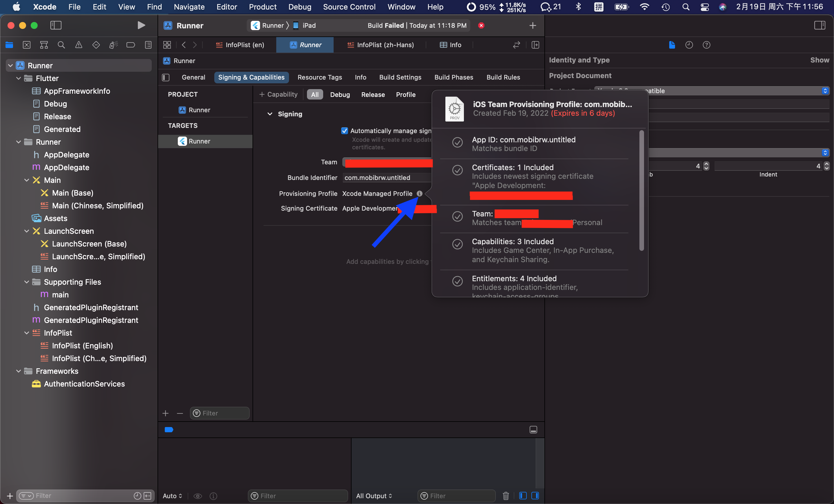Image resolution: width=834 pixels, height=504 pixels.
Task: Uncheck Automatically manage signing checkbox
Action: pyautogui.click(x=345, y=130)
